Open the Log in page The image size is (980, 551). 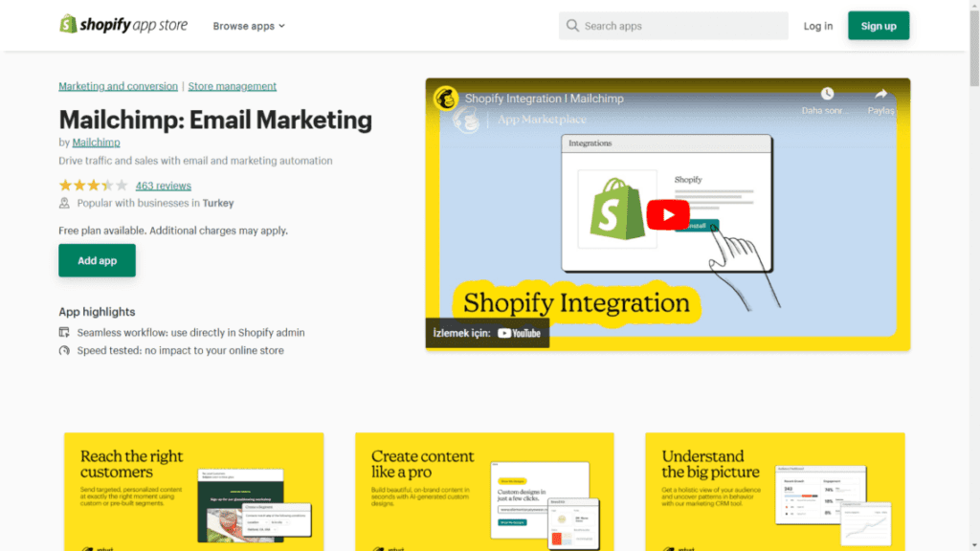817,26
